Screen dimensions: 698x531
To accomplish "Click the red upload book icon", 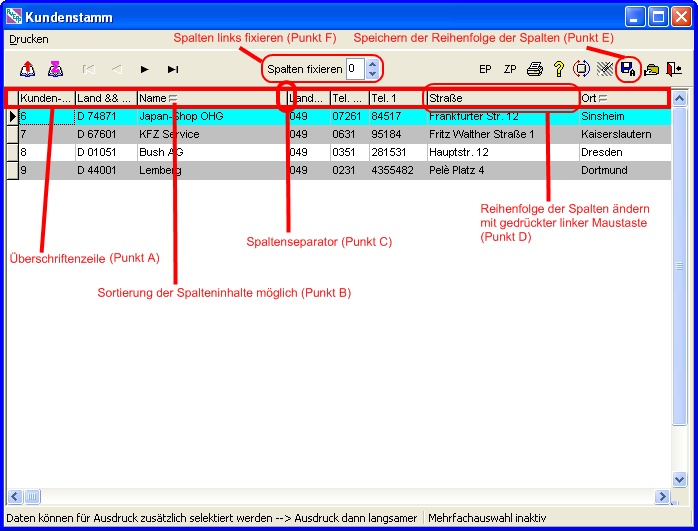I will tap(28, 69).
